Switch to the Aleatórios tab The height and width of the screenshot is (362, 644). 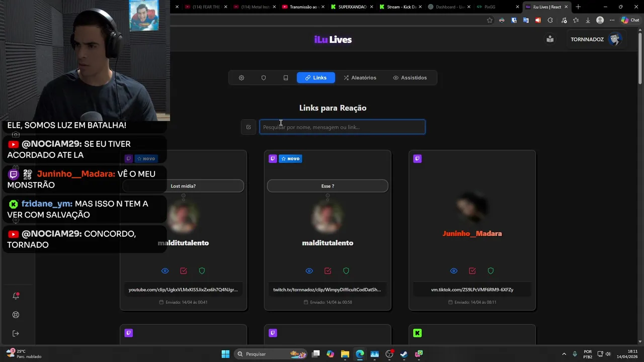360,78
